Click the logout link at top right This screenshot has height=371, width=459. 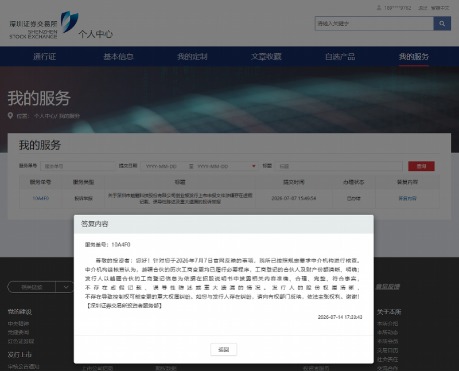pos(423,8)
